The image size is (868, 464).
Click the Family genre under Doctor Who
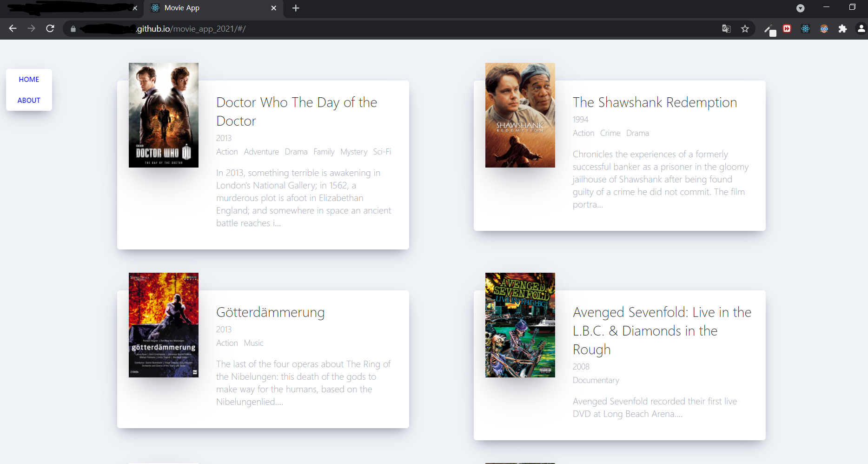click(324, 152)
